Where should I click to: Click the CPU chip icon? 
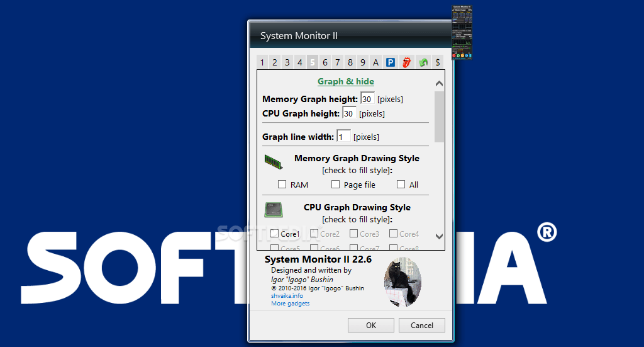coord(274,210)
